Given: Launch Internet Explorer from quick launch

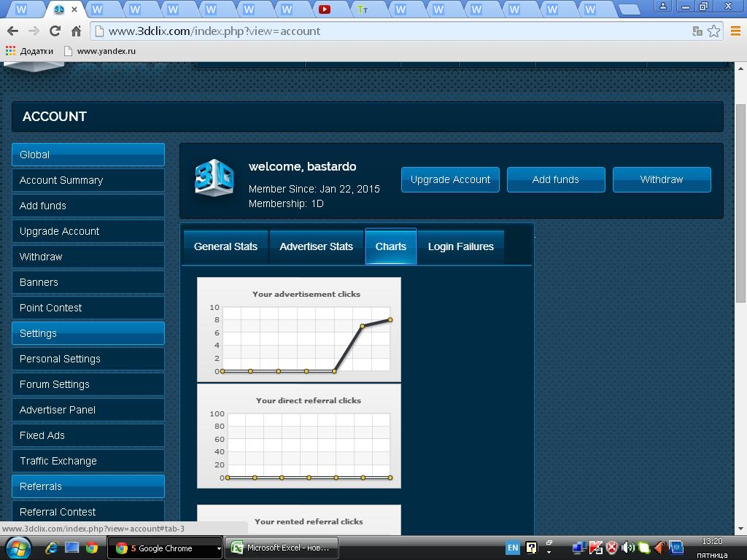Looking at the screenshot, I should [x=52, y=548].
